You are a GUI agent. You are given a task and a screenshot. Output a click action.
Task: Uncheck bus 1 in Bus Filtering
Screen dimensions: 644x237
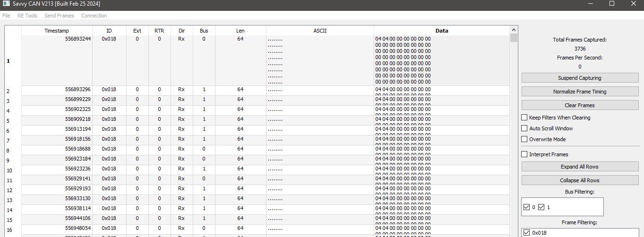tap(541, 207)
